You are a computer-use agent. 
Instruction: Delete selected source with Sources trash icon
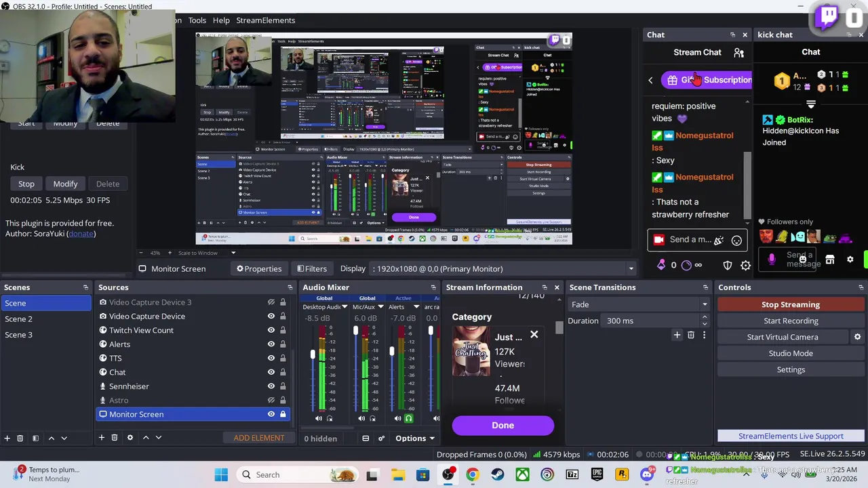pyautogui.click(x=115, y=438)
